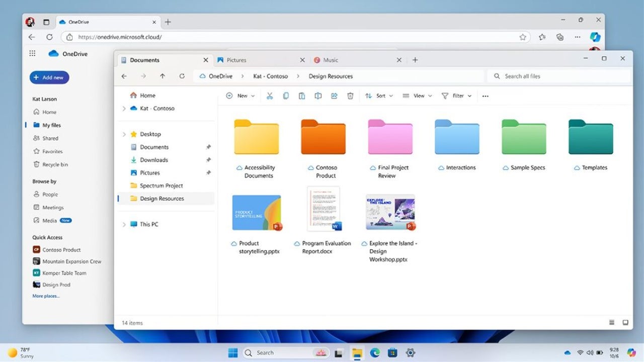Viewport: 644px width, 362px height.
Task: Launch Microsoft Edge from the taskbar
Action: pyautogui.click(x=374, y=352)
